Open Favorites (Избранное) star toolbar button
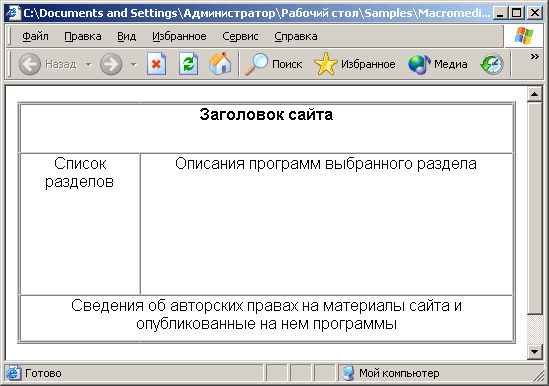 (x=354, y=64)
